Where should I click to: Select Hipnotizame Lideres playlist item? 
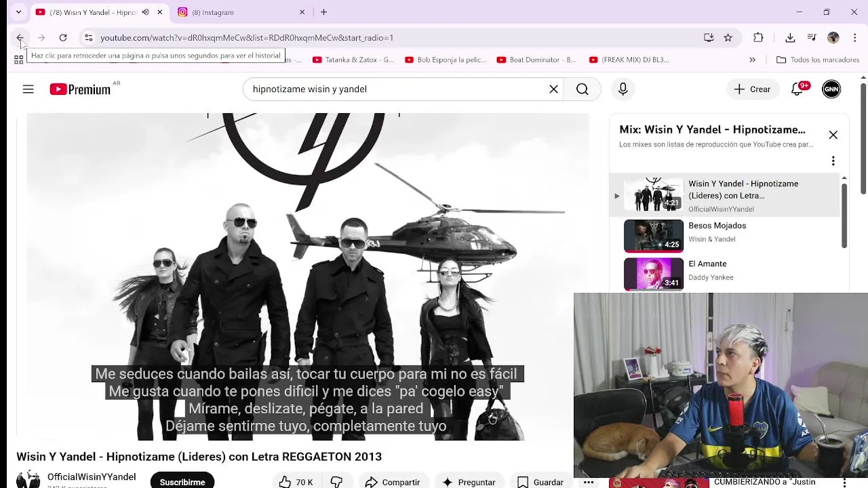point(726,195)
